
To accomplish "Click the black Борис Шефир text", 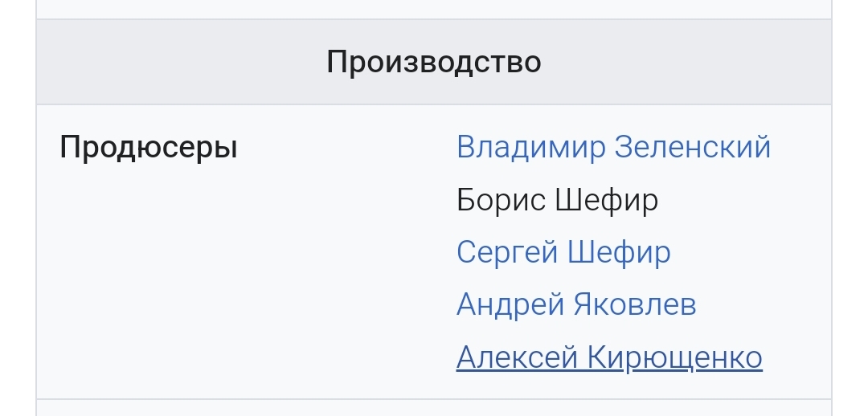I will (x=557, y=200).
